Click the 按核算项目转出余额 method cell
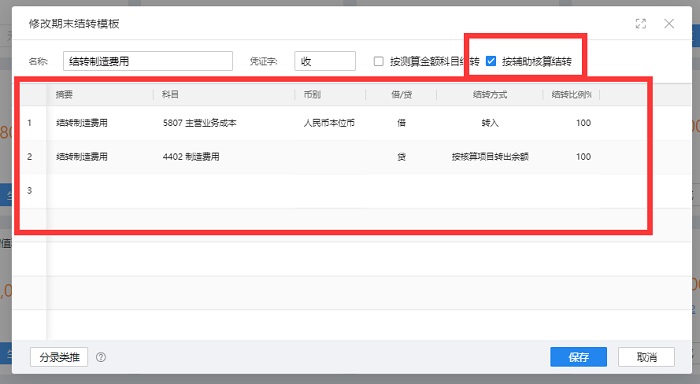Image resolution: width=700 pixels, height=384 pixels. (x=490, y=157)
